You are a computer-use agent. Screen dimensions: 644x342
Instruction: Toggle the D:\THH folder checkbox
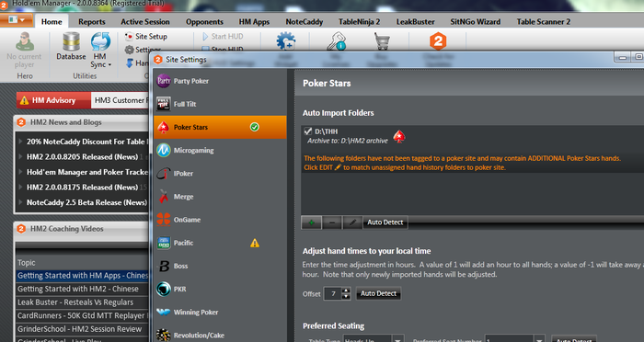307,131
